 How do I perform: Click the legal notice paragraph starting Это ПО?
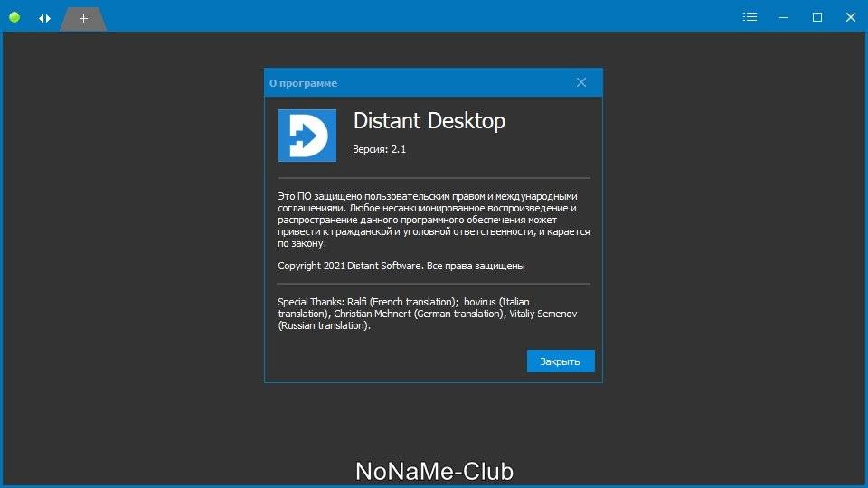pos(434,220)
